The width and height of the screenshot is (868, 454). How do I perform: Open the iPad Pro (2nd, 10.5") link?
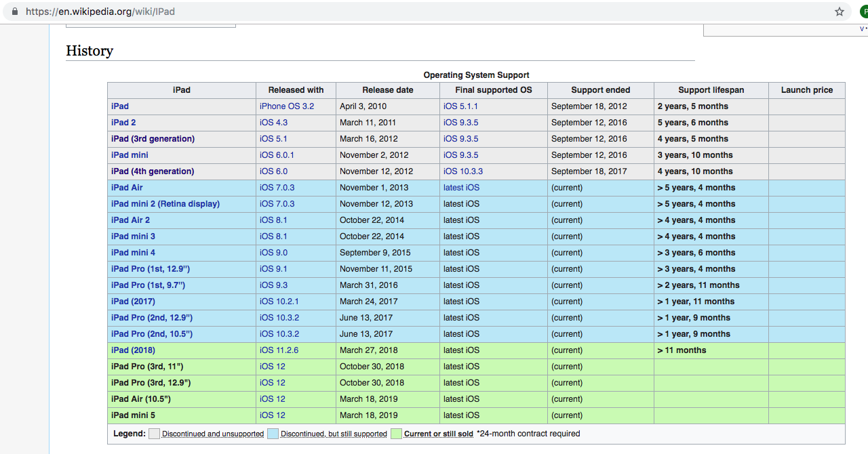click(x=152, y=334)
